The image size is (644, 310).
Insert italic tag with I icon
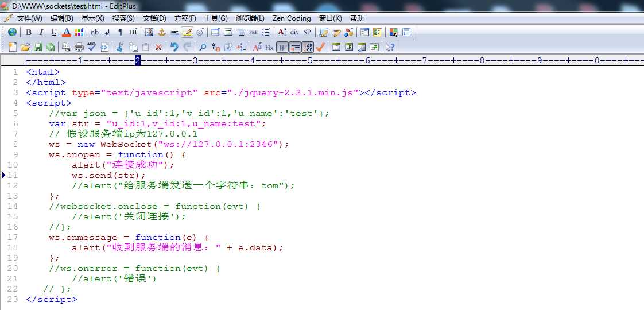click(41, 33)
